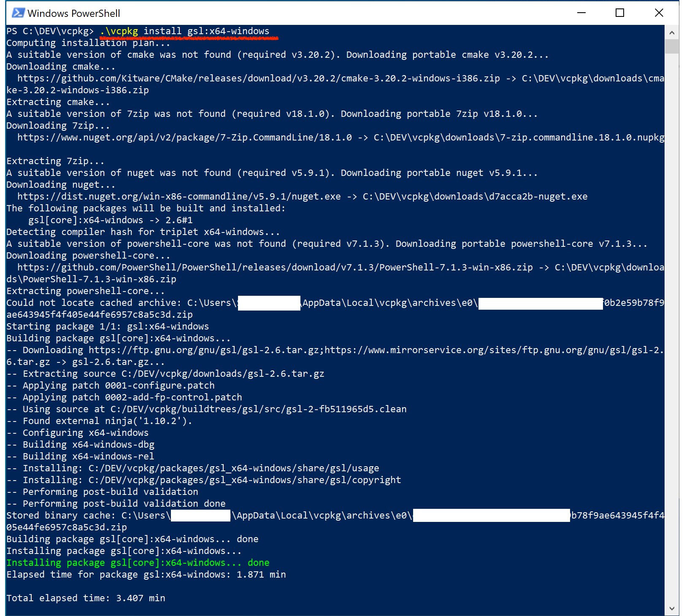Click the 'Installing' share/gsl/usage line
This screenshot has width=684, height=616.
(x=193, y=468)
